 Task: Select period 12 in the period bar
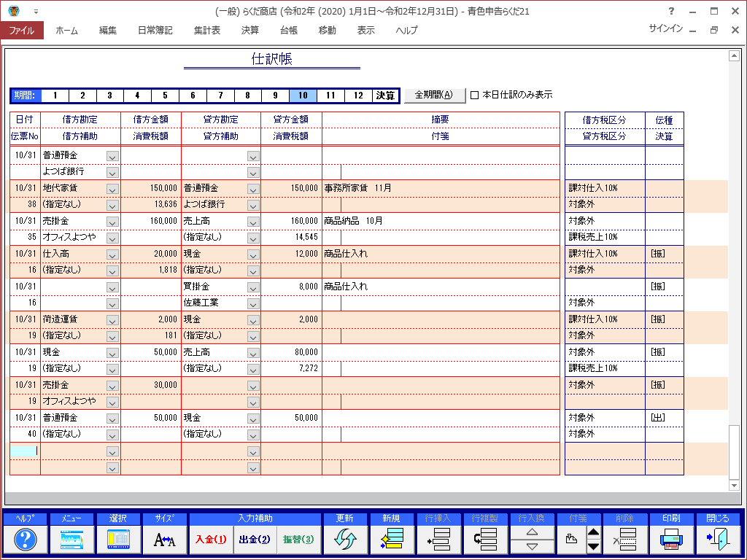(358, 96)
